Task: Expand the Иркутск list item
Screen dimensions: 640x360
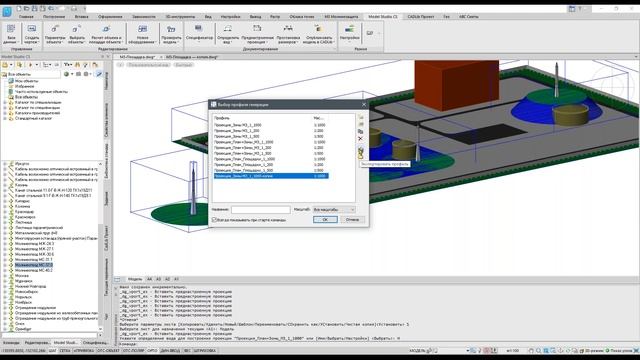Action: pos(5,164)
